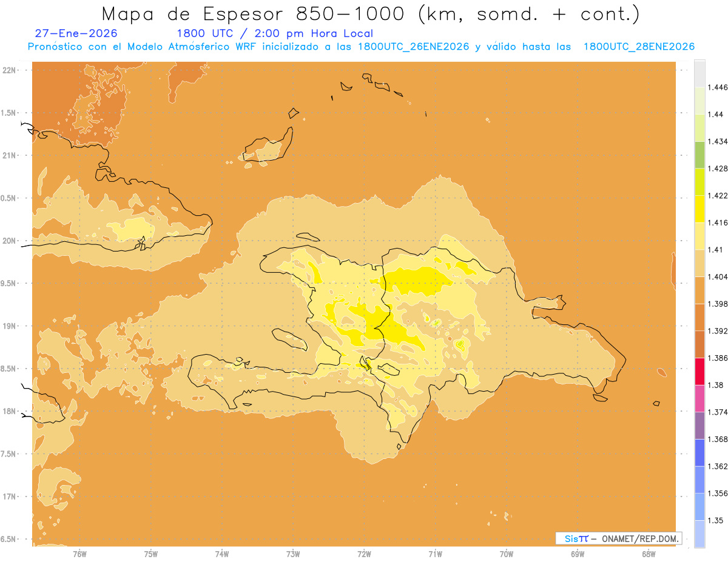Click the '18N' latitude axis label
This screenshot has height=562, width=728.
(x=10, y=411)
